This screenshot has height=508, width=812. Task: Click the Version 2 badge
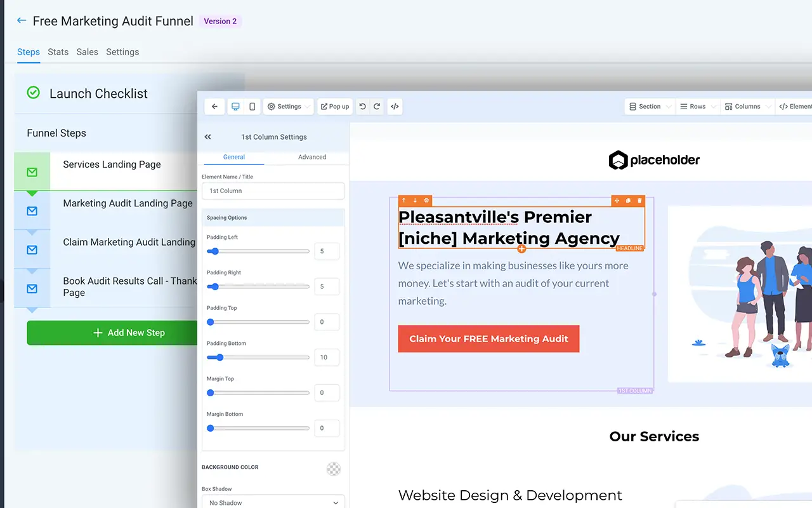[220, 21]
